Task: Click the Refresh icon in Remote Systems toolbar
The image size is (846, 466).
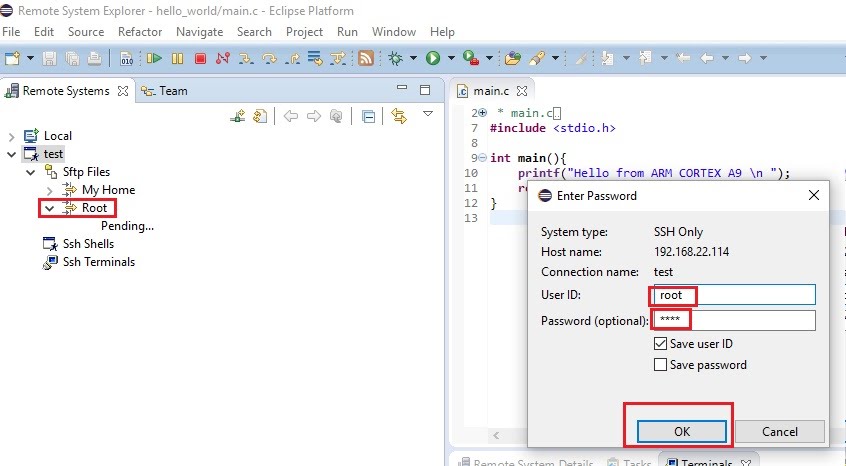Action: (x=260, y=116)
